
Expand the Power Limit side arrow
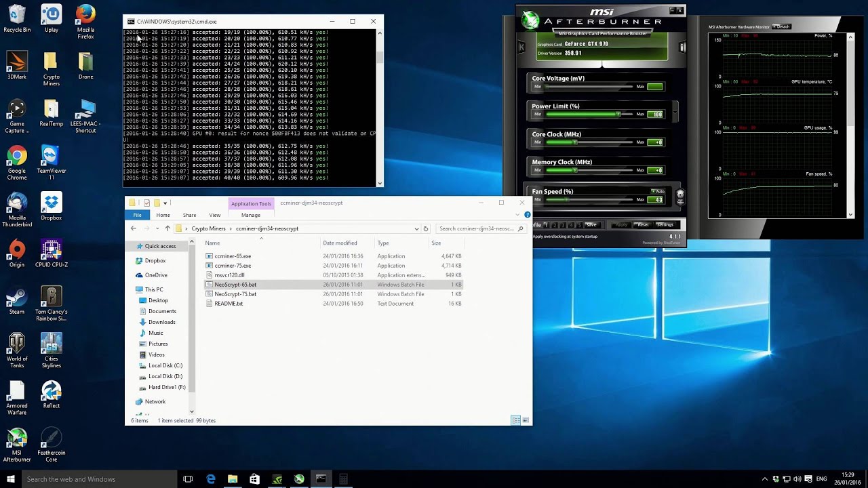click(675, 111)
